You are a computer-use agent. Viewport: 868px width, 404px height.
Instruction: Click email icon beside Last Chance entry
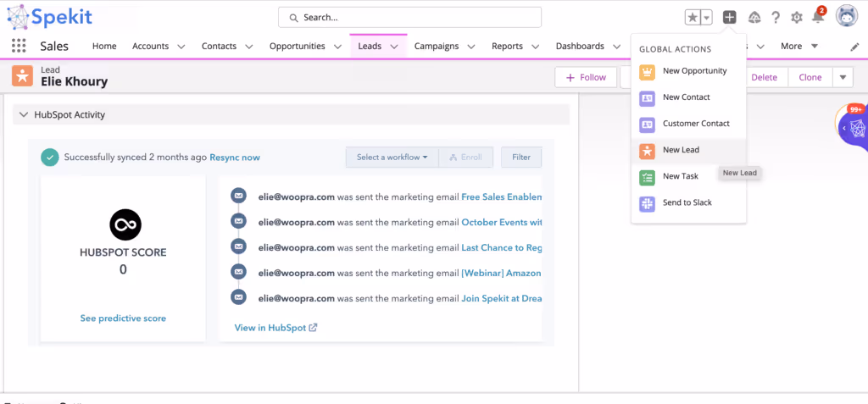(x=238, y=246)
